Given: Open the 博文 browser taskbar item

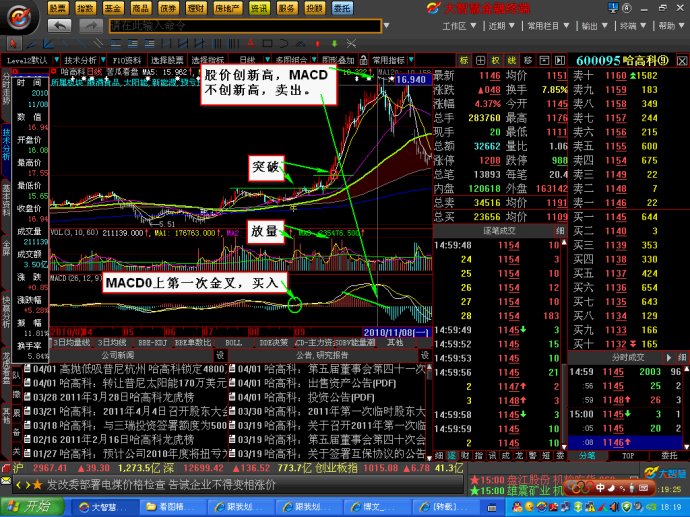Looking at the screenshot, I should coord(378,507).
